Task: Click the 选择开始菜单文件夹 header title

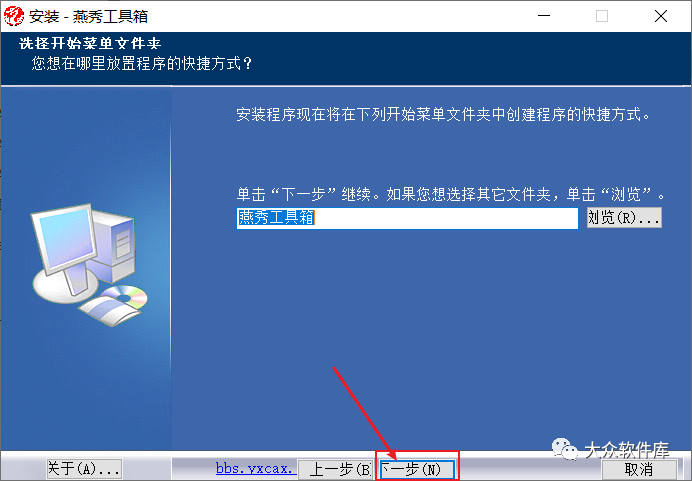Action: pyautogui.click(x=90, y=43)
